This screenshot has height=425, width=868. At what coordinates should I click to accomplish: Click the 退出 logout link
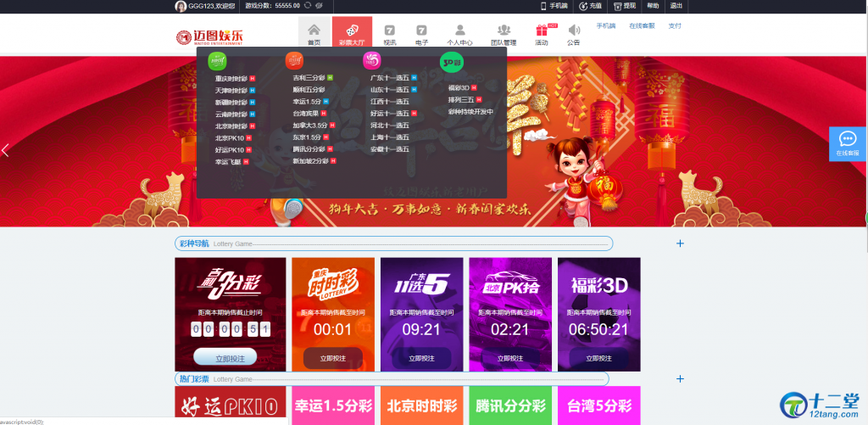coord(676,6)
